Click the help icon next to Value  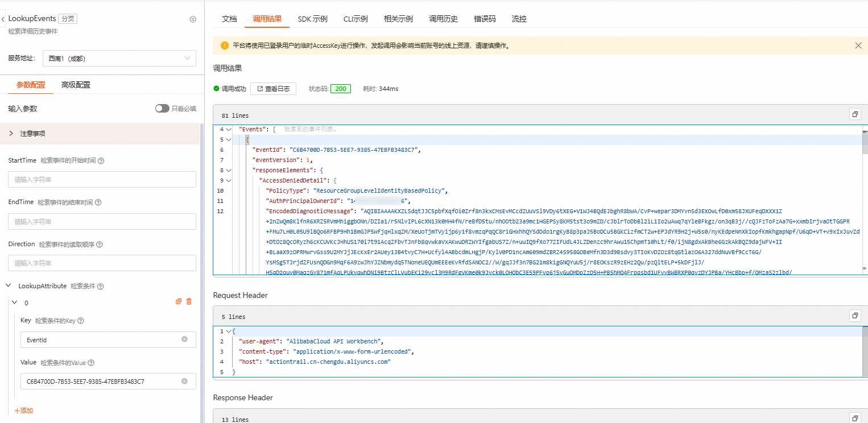coord(91,363)
